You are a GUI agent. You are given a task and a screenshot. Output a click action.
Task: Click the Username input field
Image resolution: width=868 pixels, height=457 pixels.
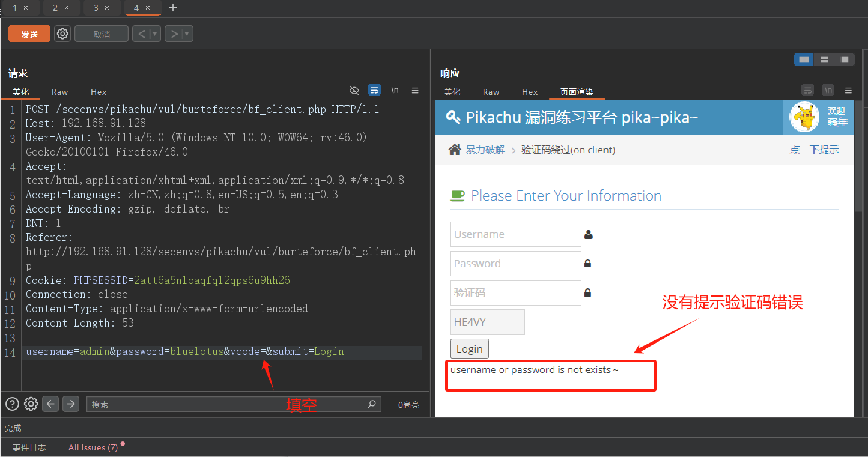515,234
